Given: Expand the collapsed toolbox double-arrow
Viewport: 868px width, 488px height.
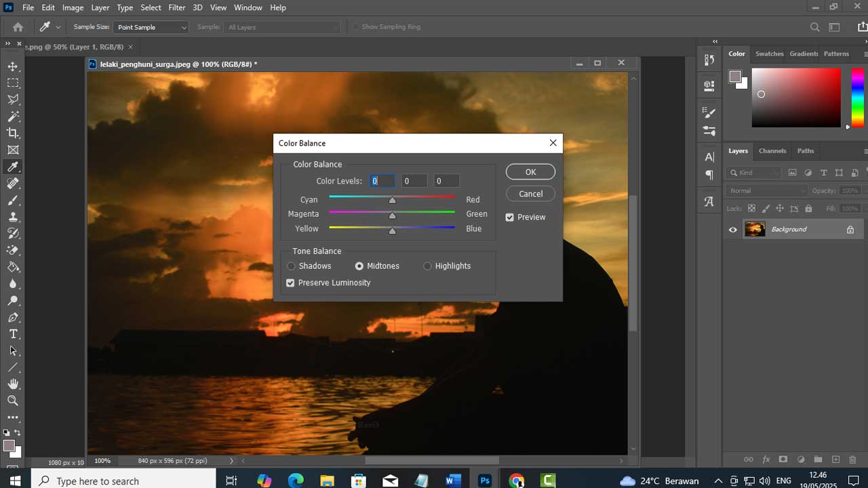Looking at the screenshot, I should coord(8,43).
